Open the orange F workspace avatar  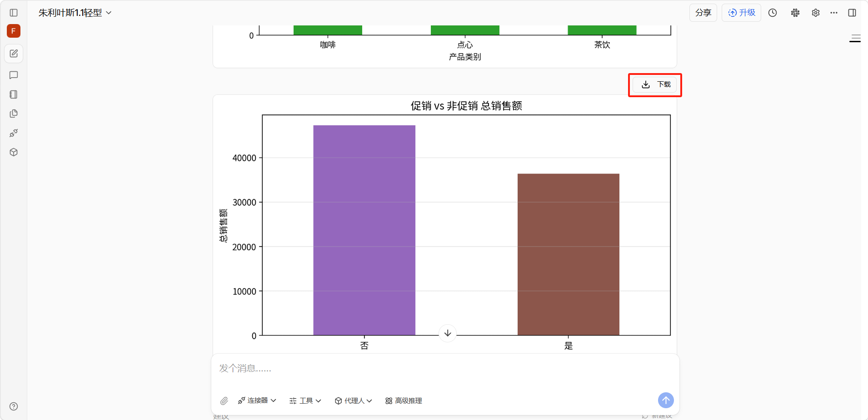point(14,31)
